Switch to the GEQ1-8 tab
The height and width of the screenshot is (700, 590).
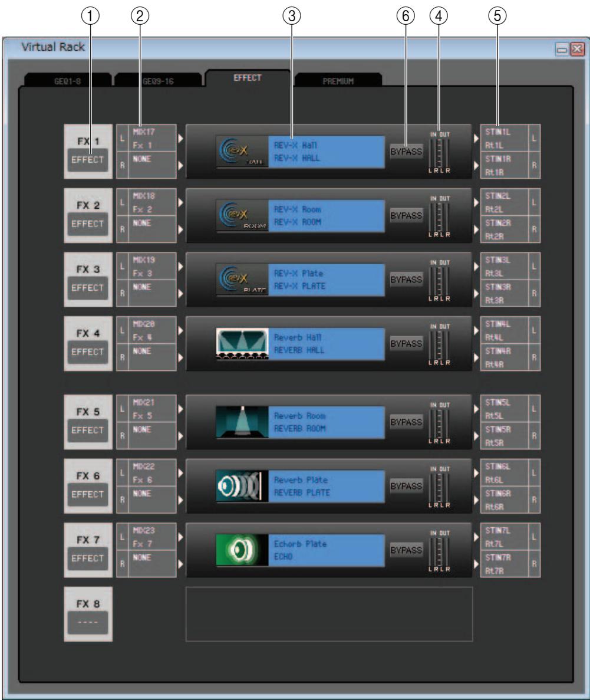click(68, 81)
